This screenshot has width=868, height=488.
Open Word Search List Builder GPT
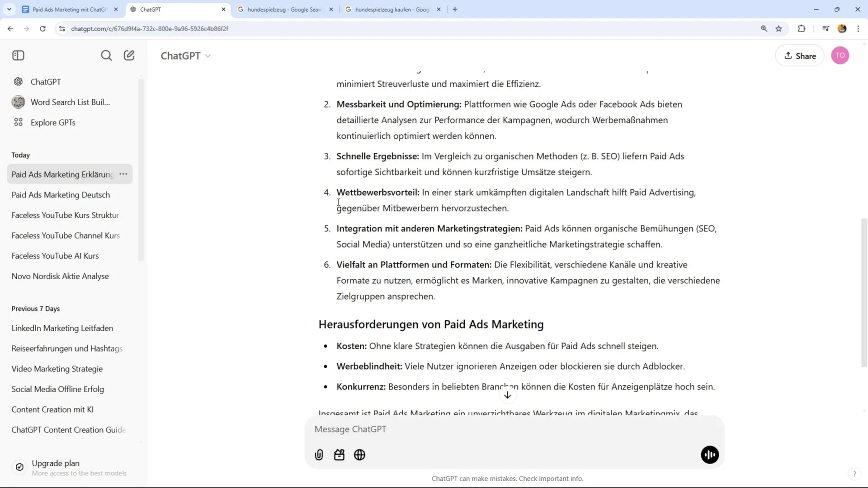tap(70, 102)
